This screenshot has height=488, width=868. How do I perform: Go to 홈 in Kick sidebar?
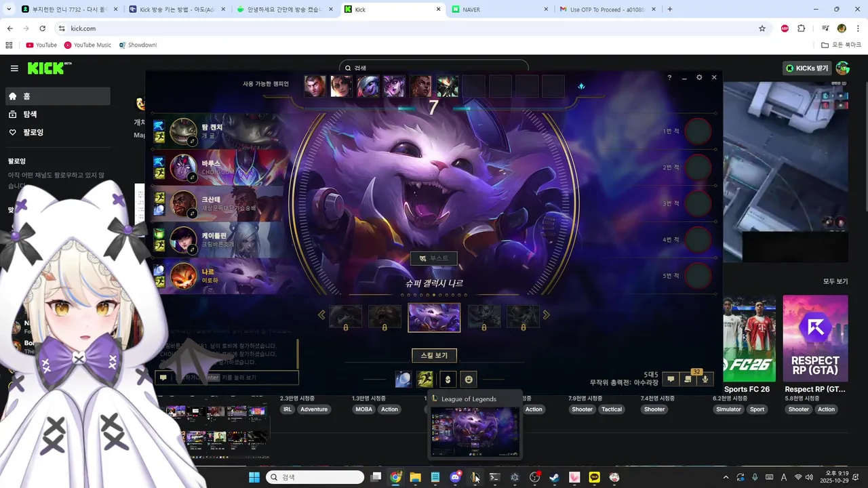(58, 96)
